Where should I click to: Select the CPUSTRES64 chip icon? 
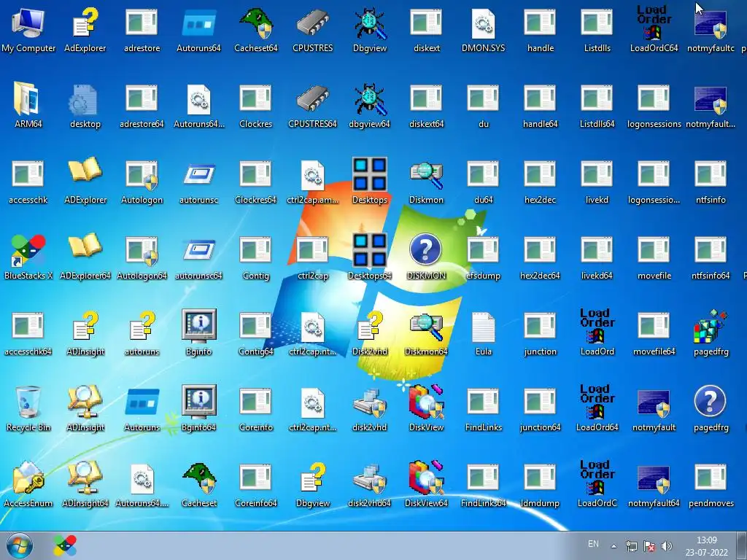pos(312,105)
